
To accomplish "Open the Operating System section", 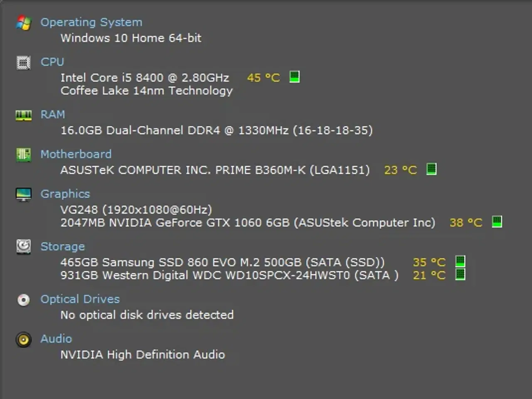I will [91, 22].
